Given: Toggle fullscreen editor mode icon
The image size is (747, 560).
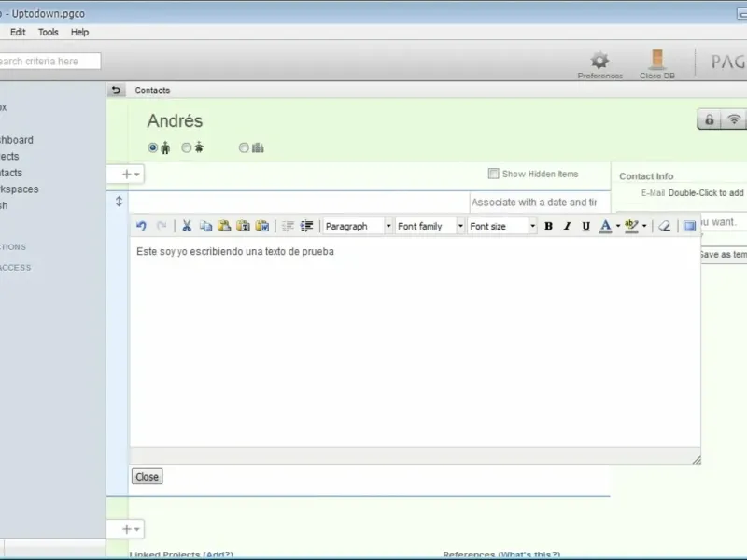Looking at the screenshot, I should pyautogui.click(x=689, y=226).
